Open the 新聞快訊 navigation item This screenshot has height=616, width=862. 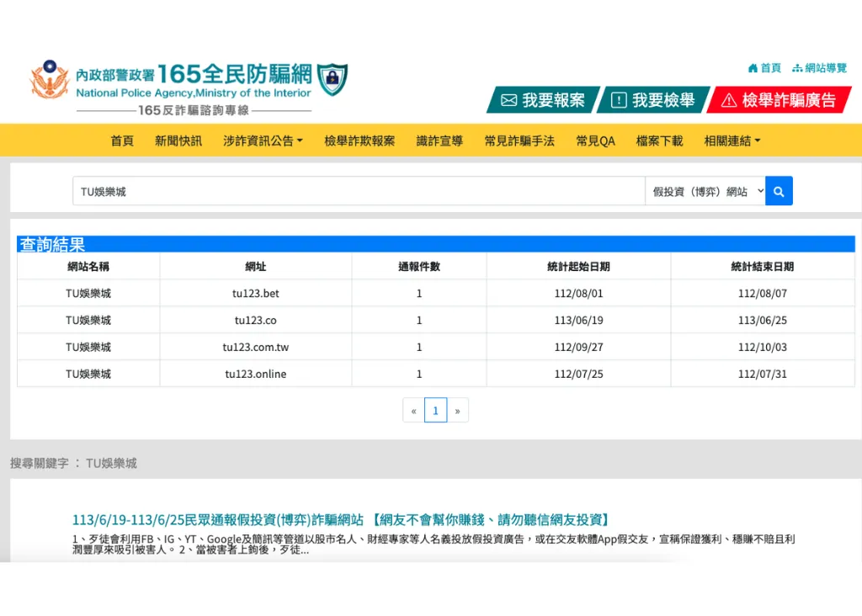click(178, 141)
